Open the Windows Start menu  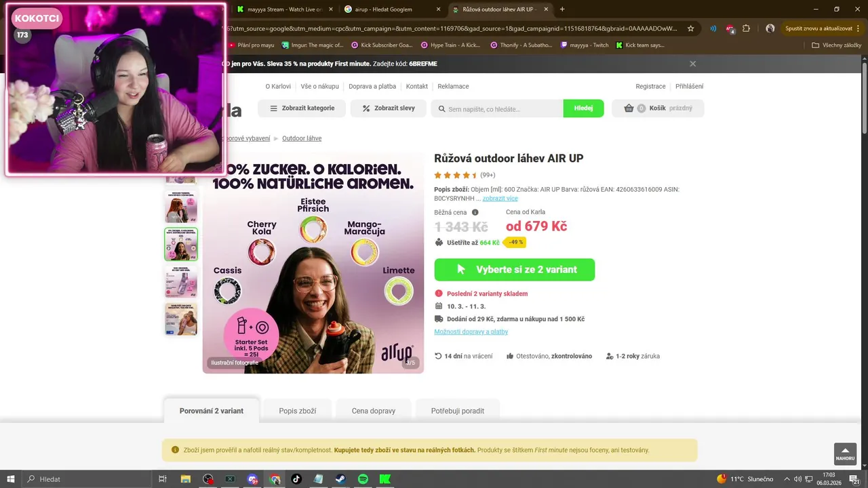11,479
